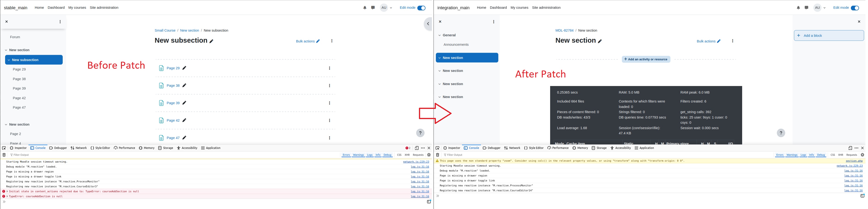Open help button in stable_main
Screen dimensions: 868x209
pos(420,133)
